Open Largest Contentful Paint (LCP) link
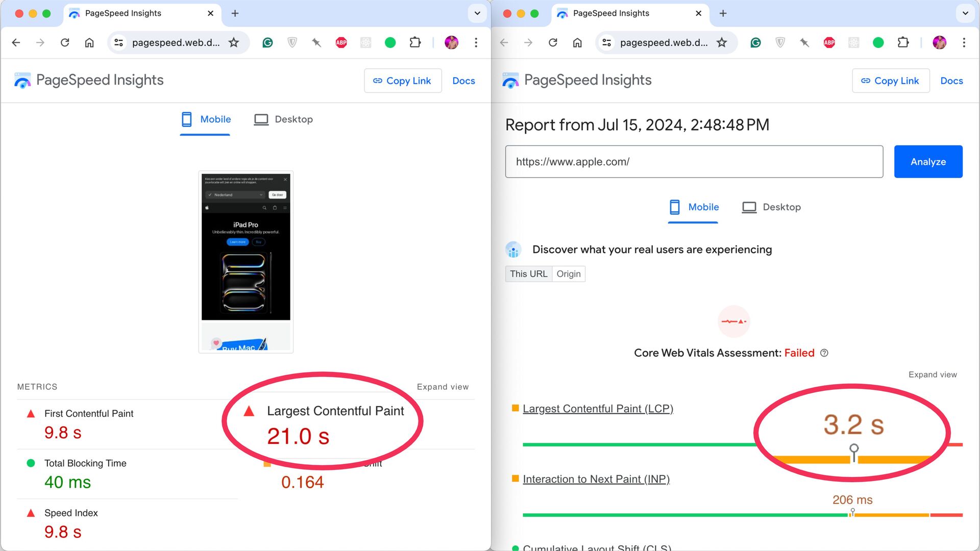 (598, 409)
